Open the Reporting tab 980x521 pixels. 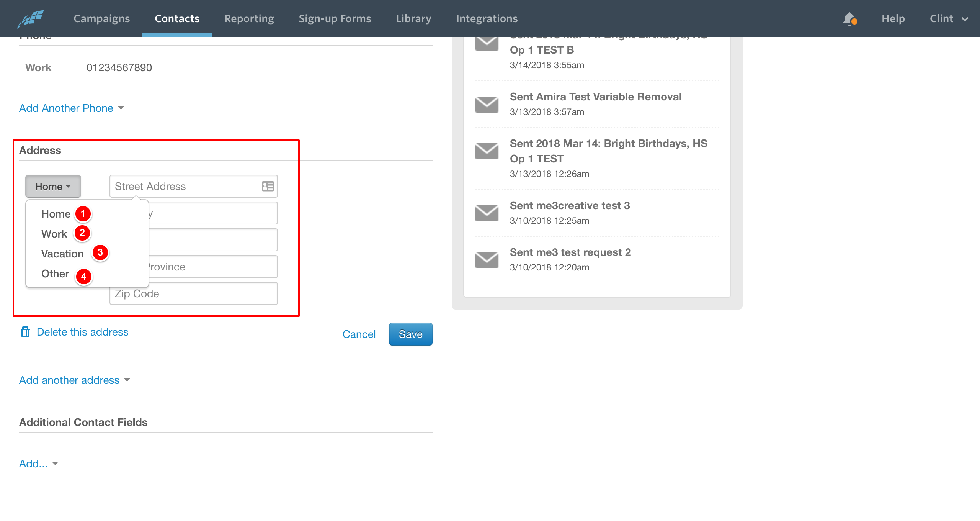point(249,18)
